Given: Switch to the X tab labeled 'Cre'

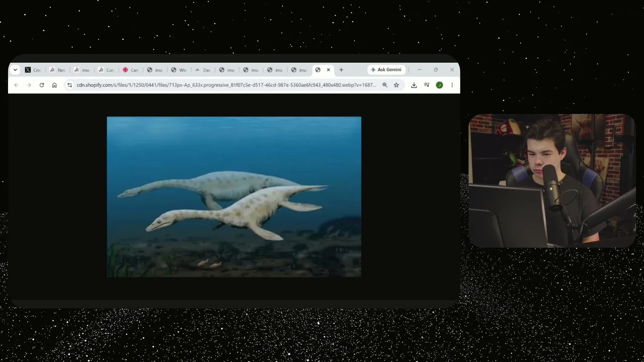Looking at the screenshot, I should click(33, 70).
